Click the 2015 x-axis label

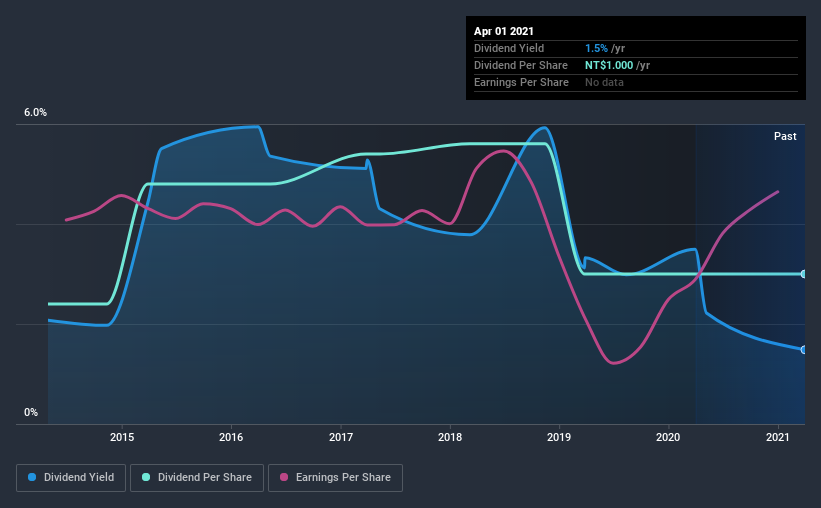tap(121, 437)
